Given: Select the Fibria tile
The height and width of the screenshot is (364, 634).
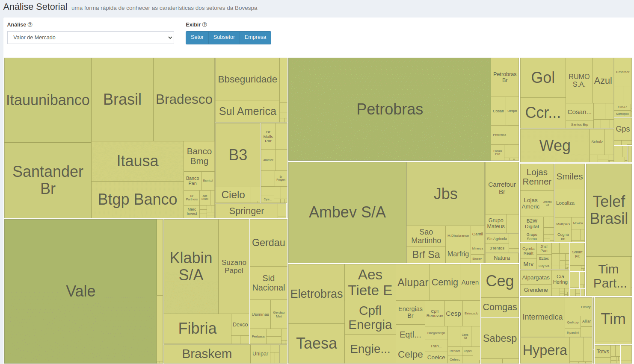Looking at the screenshot, I should [197, 329].
